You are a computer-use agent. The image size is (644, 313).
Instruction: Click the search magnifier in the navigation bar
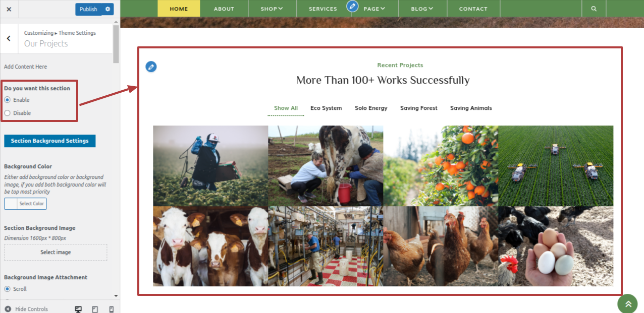click(594, 9)
